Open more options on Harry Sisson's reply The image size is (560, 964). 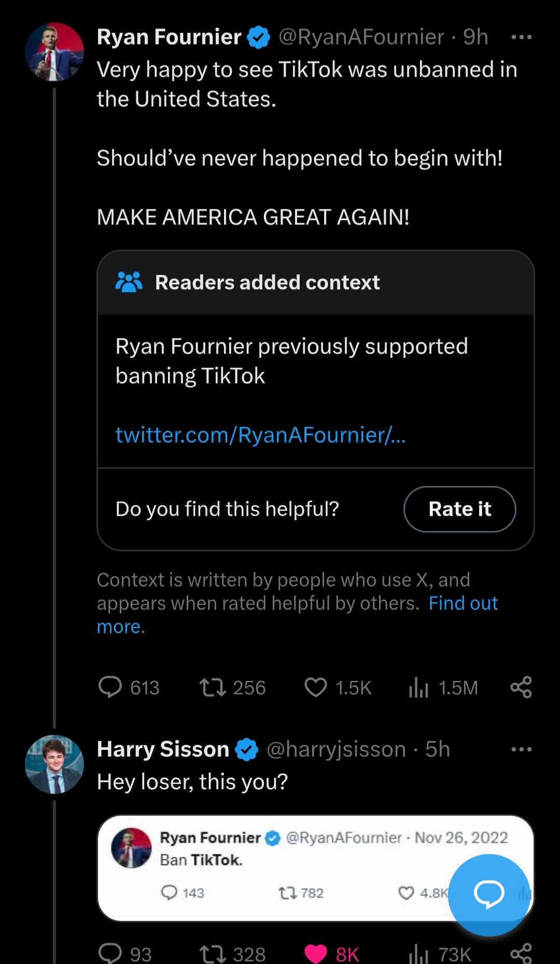[x=521, y=749]
